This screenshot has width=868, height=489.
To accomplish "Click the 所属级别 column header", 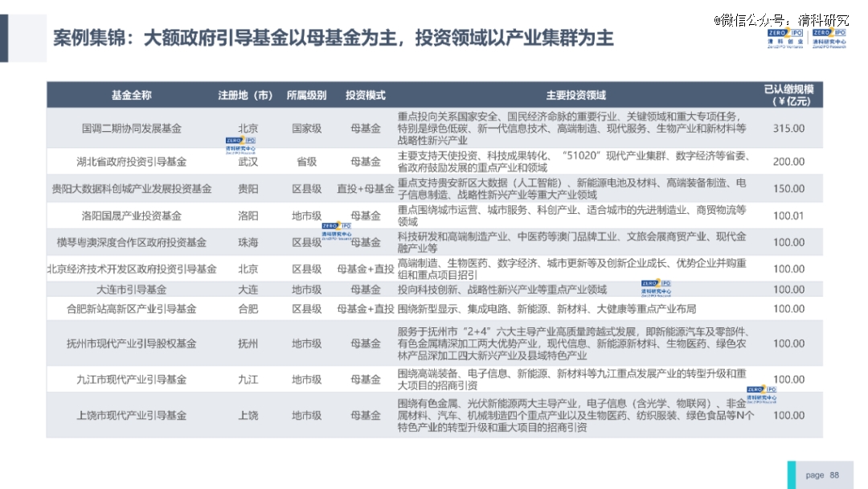I will [x=306, y=95].
